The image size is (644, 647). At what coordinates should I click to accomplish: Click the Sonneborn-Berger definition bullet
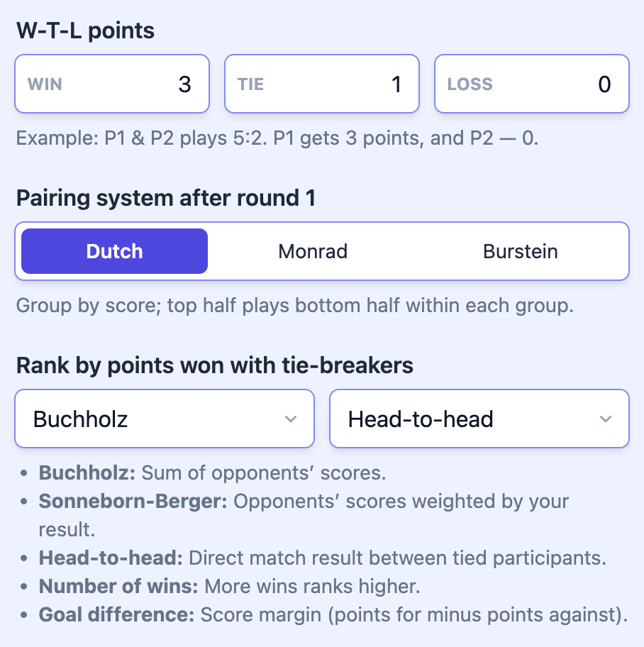pyautogui.click(x=304, y=502)
